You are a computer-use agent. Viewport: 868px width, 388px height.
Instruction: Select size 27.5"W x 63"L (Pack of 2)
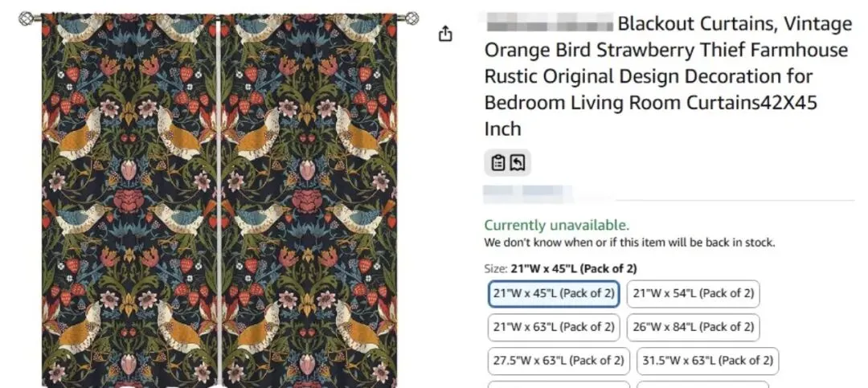click(559, 361)
